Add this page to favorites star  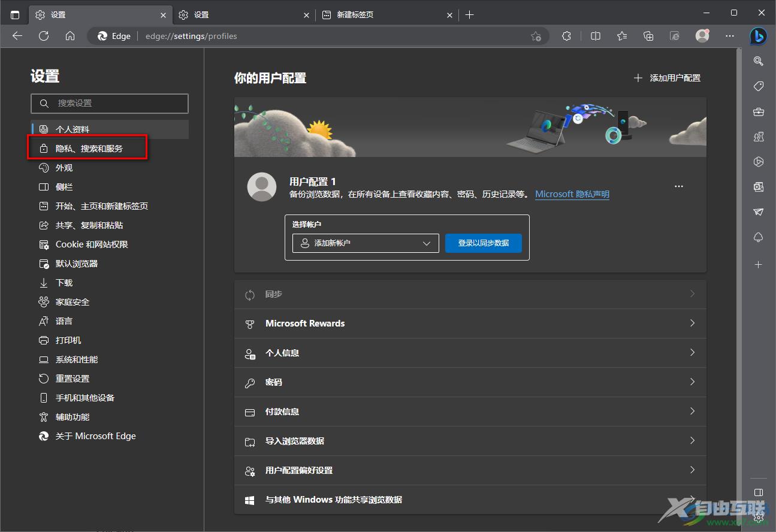pyautogui.click(x=536, y=36)
